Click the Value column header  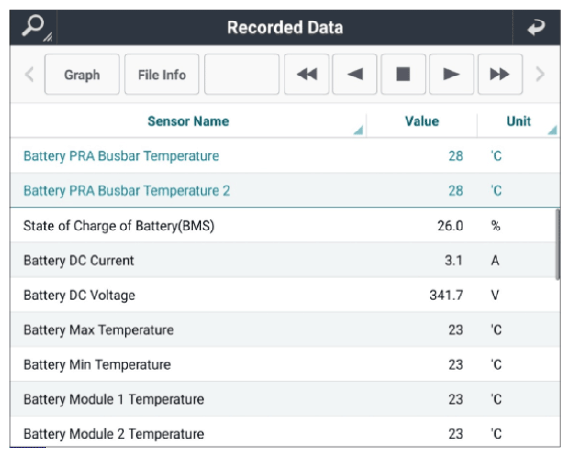tap(422, 121)
